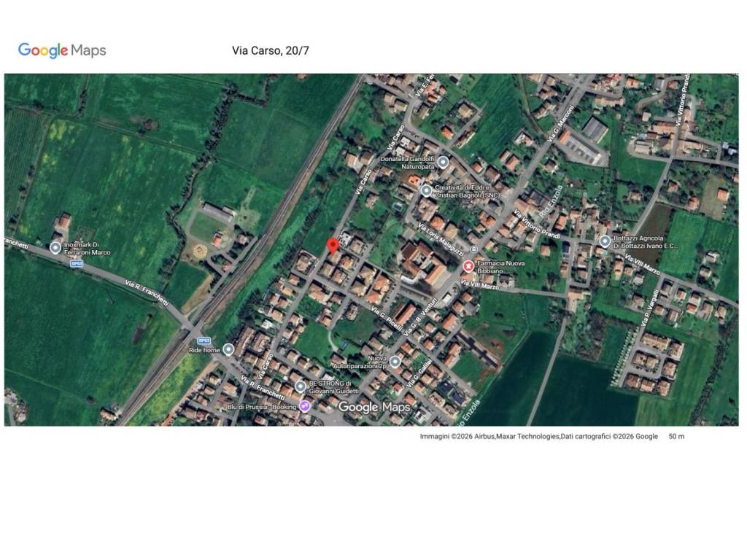This screenshot has width=747, height=560.
Task: Click the Nuova Autoriparazioni 2p marker
Action: pyautogui.click(x=395, y=362)
